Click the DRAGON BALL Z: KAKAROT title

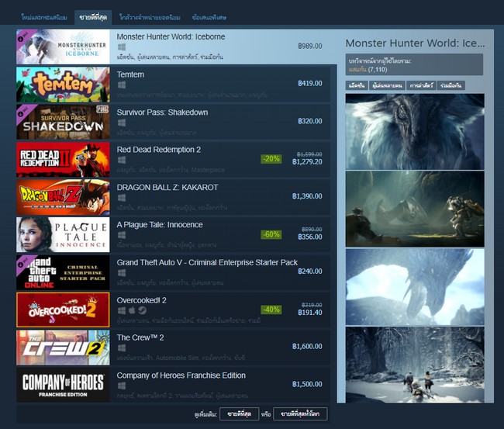coord(167,188)
